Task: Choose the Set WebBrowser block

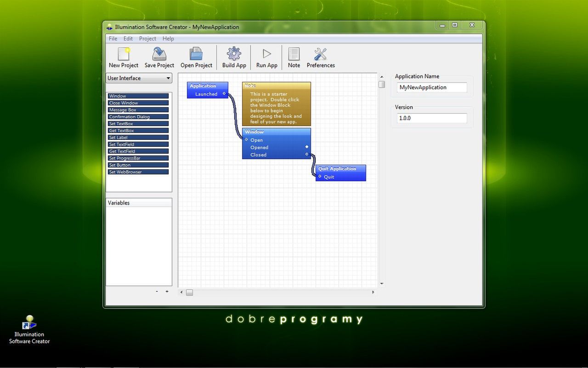Action: click(x=138, y=172)
